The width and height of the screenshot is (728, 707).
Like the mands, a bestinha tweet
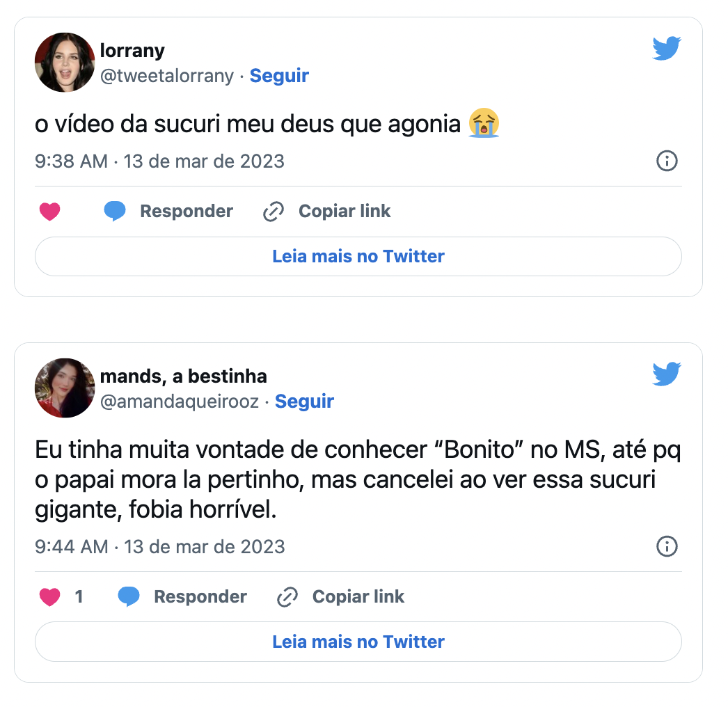pyautogui.click(x=49, y=597)
